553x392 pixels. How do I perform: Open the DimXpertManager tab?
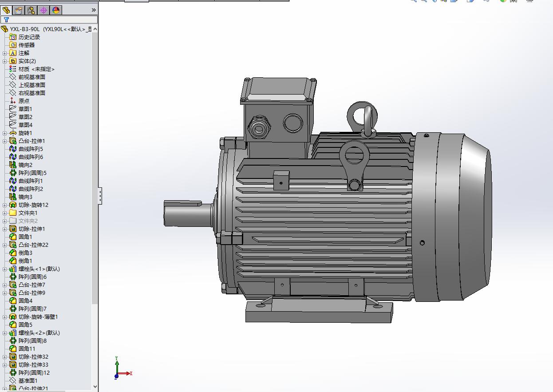43,10
